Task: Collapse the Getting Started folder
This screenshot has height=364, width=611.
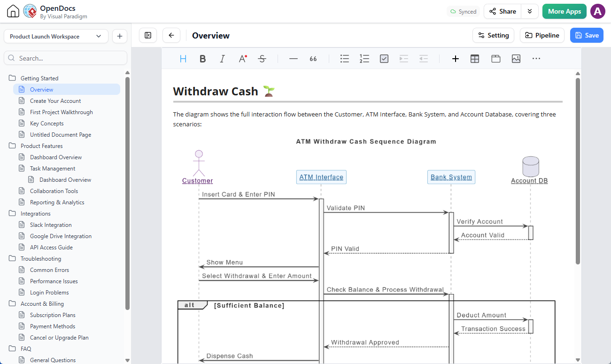Action: point(12,78)
